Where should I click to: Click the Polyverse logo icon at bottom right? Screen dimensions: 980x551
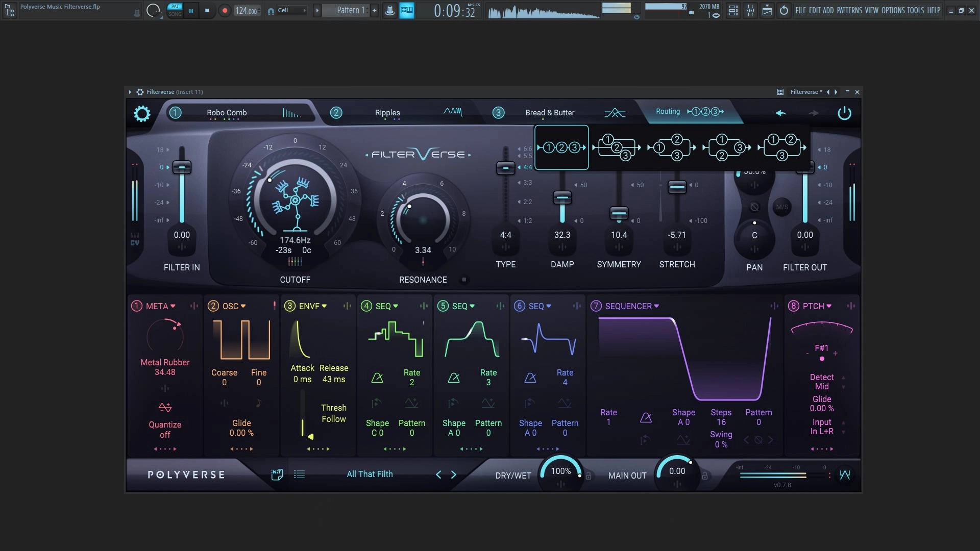tap(845, 475)
